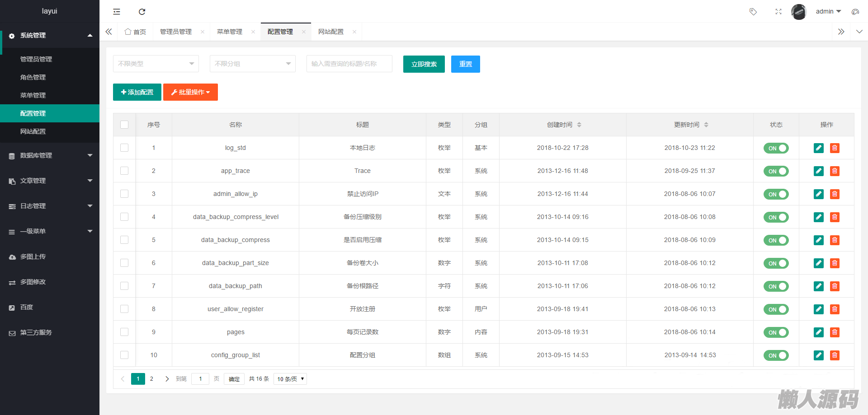Click the 添加配置 add button

pos(137,92)
